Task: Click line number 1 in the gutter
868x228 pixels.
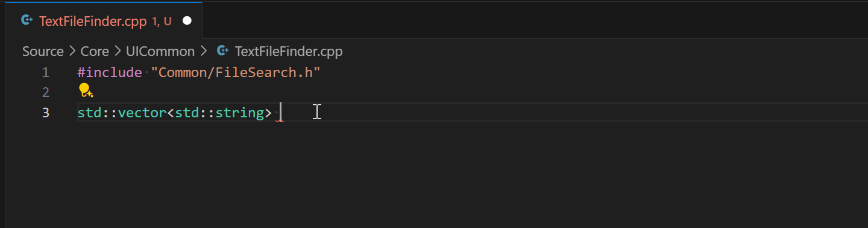Action: coord(46,73)
